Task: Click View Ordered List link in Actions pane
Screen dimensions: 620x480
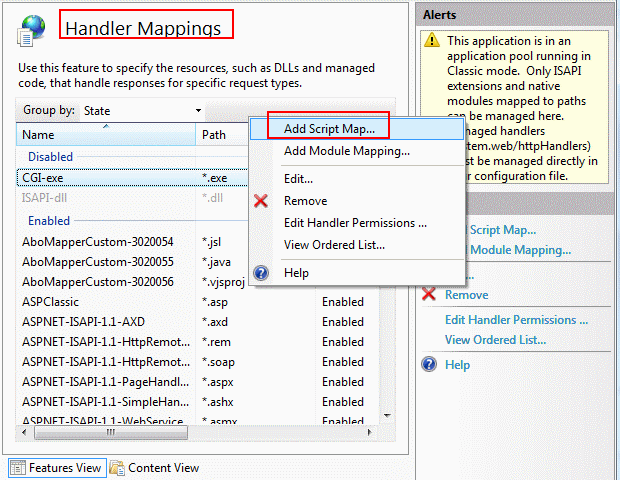Action: coord(495,340)
